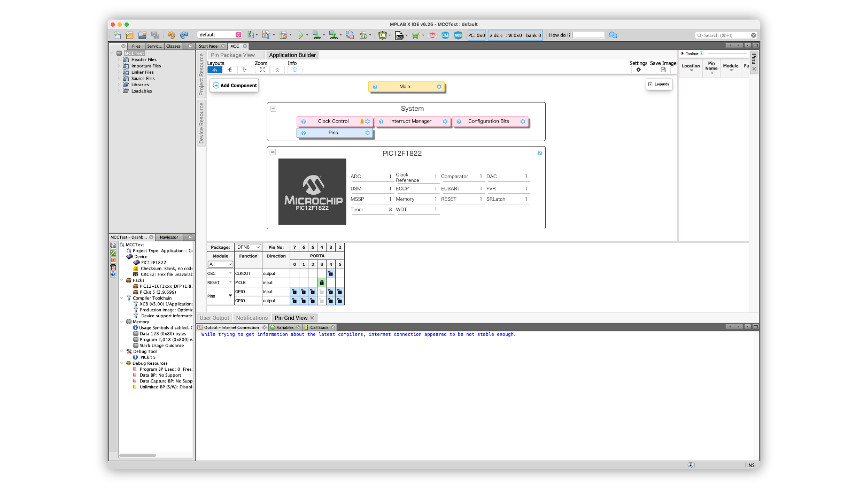Click the Settings gear icon
The height and width of the screenshot is (489, 868).
tap(638, 70)
